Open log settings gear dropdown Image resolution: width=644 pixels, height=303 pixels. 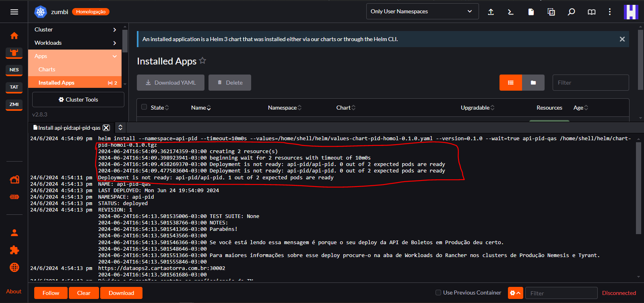[515, 293]
